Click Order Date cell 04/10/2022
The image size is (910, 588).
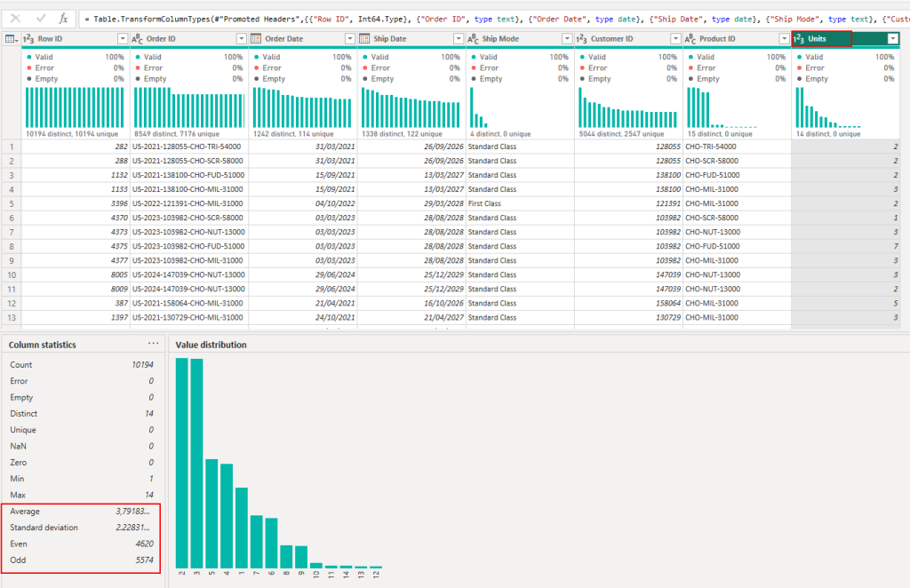click(302, 203)
